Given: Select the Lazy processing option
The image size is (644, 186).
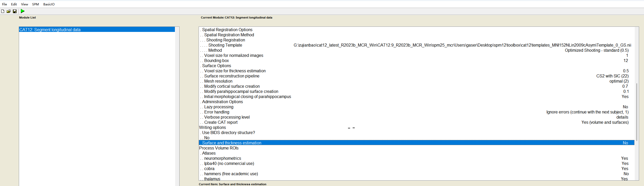Looking at the screenshot, I should click(x=218, y=107).
